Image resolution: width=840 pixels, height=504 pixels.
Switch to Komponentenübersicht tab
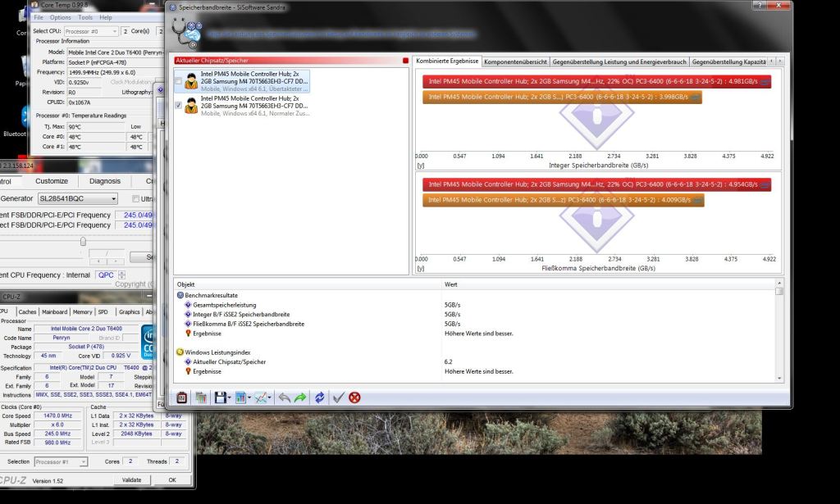(x=515, y=61)
